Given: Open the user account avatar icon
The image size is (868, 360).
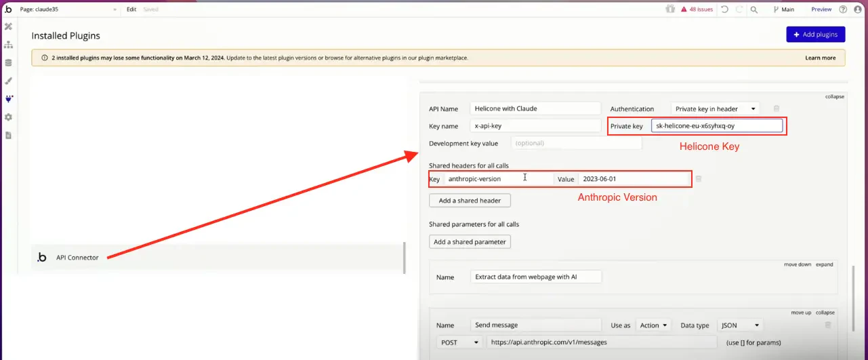Looking at the screenshot, I should click(x=857, y=9).
